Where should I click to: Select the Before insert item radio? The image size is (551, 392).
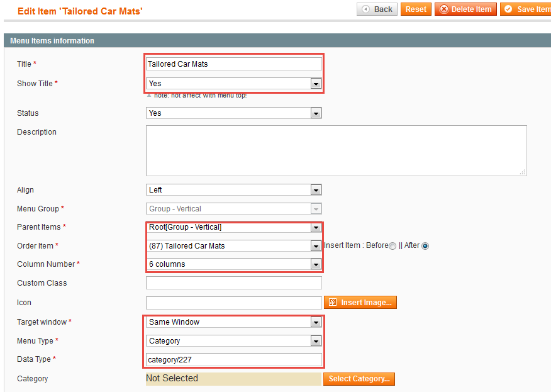[x=392, y=246]
